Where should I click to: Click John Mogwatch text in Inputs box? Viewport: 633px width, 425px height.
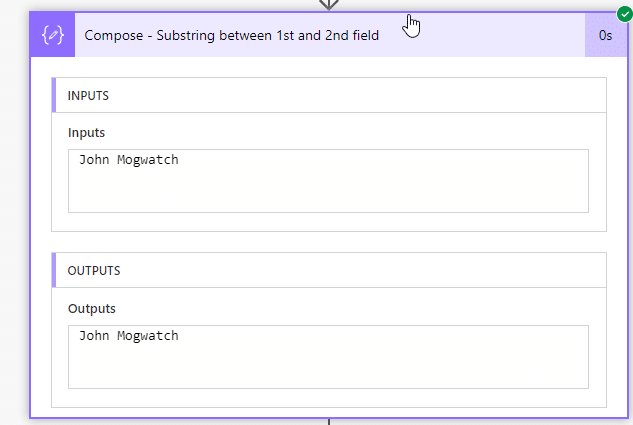click(129, 160)
